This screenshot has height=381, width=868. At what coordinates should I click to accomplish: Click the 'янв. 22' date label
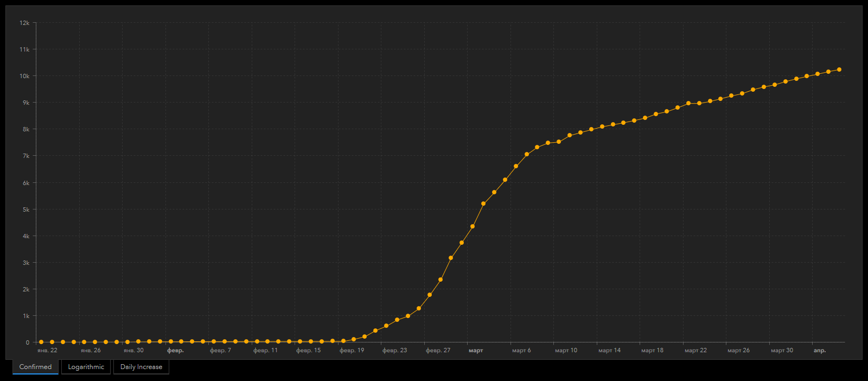[47, 351]
